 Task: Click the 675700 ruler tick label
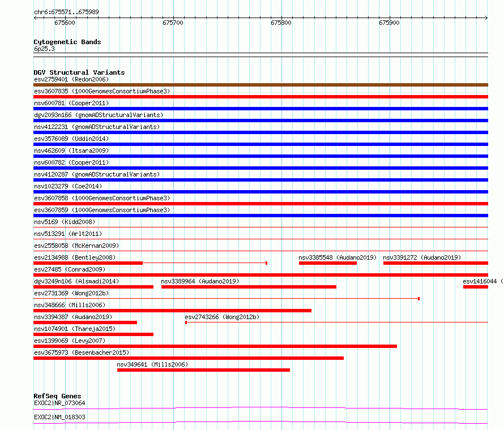coord(173,23)
